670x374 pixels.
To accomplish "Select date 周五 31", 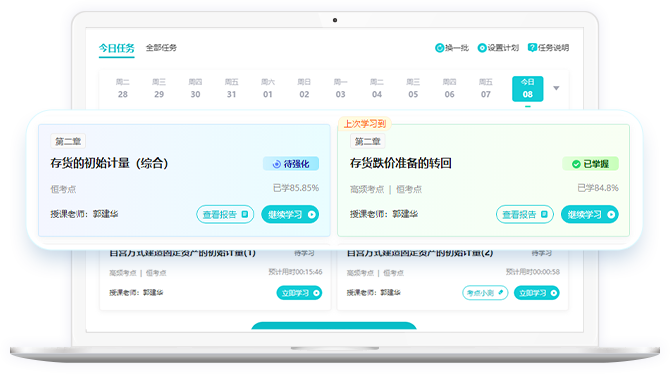I will pos(232,88).
